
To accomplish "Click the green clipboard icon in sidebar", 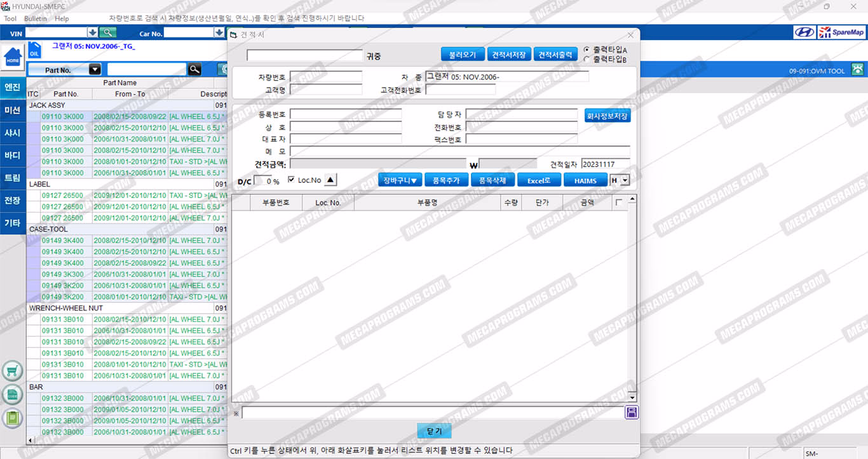I will (x=12, y=418).
